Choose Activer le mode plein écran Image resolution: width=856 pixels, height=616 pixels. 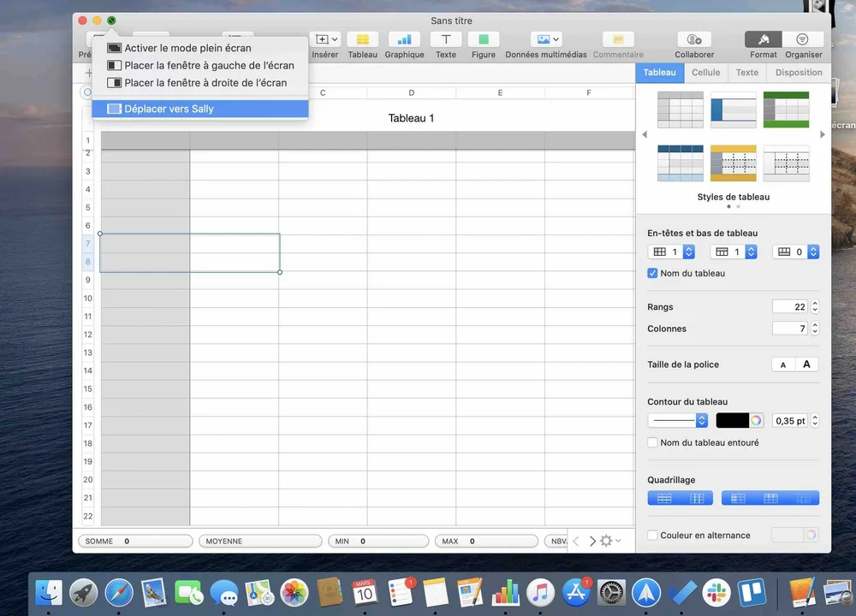[x=199, y=48]
